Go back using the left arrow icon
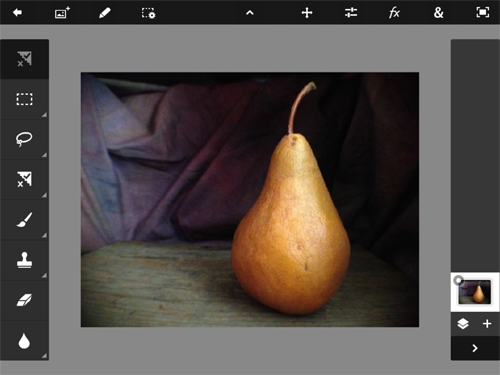This screenshot has width=500, height=375. coord(17,13)
